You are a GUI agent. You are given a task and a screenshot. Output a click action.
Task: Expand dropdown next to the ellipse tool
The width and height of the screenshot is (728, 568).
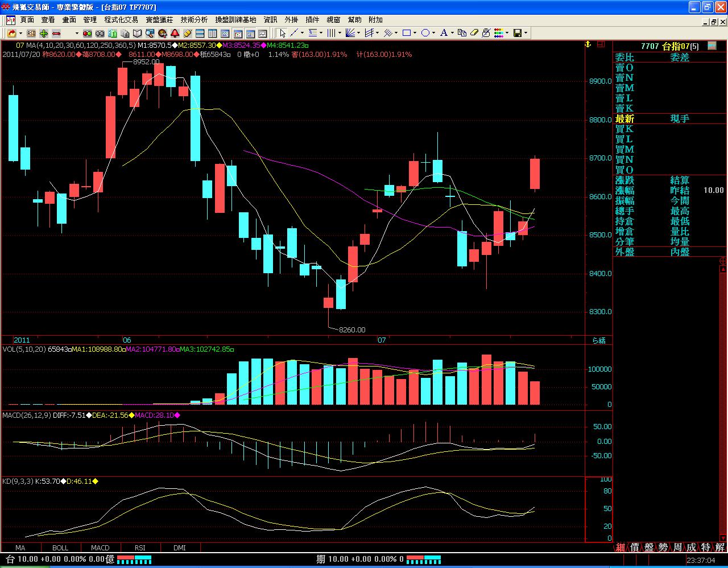point(433,33)
